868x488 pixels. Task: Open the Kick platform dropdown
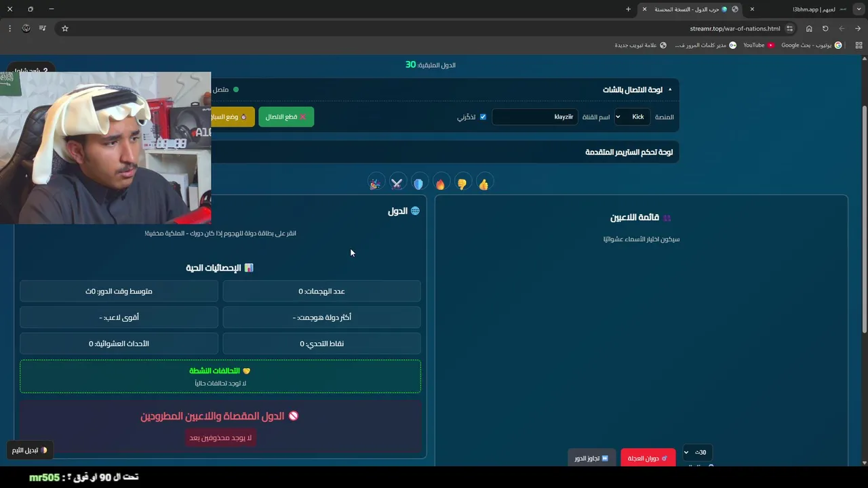coord(632,117)
